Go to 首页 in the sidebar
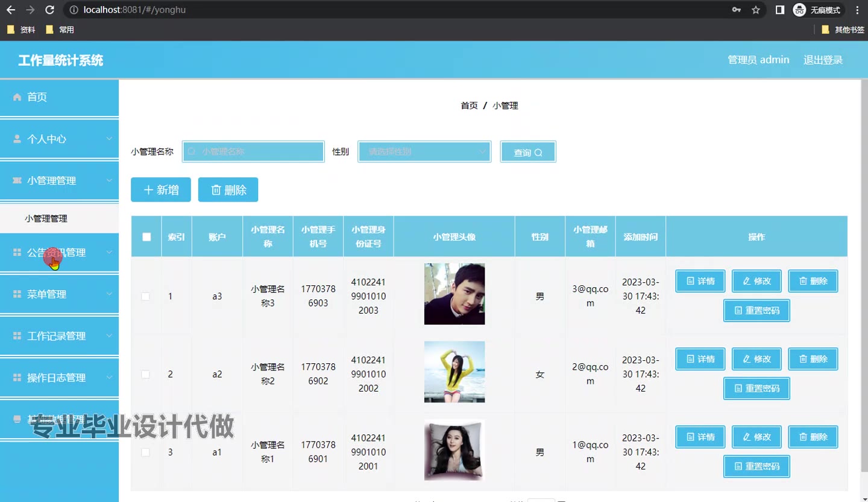Viewport: 868px width, 502px height. click(x=59, y=97)
